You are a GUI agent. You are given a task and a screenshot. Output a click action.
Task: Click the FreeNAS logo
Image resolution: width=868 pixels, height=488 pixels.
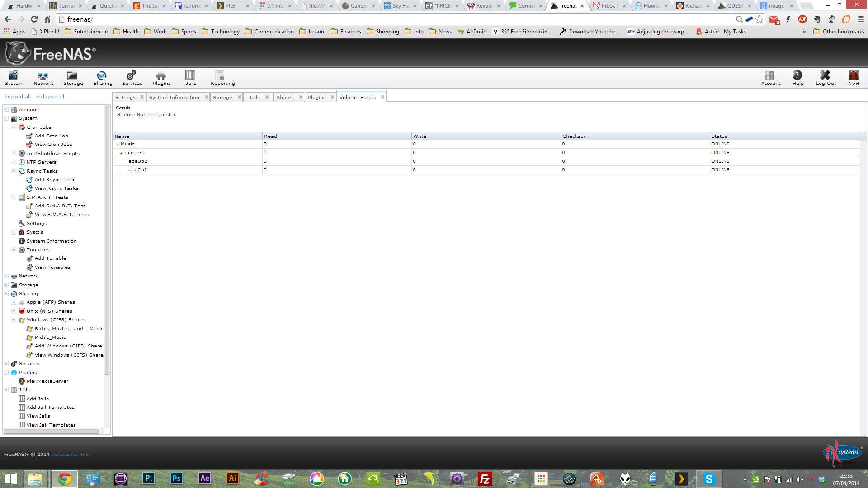[50, 53]
